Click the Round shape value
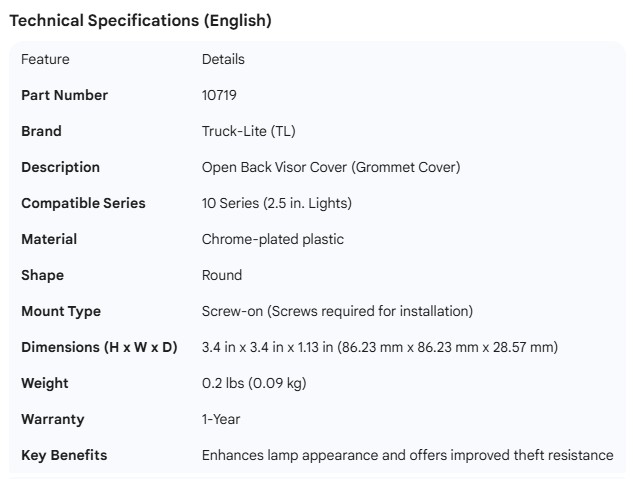633x479 pixels. pos(222,275)
